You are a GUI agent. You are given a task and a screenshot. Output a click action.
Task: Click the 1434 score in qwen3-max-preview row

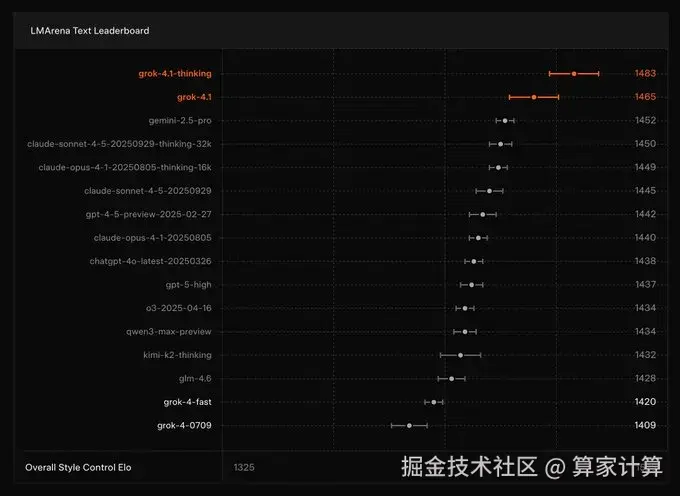coord(645,331)
